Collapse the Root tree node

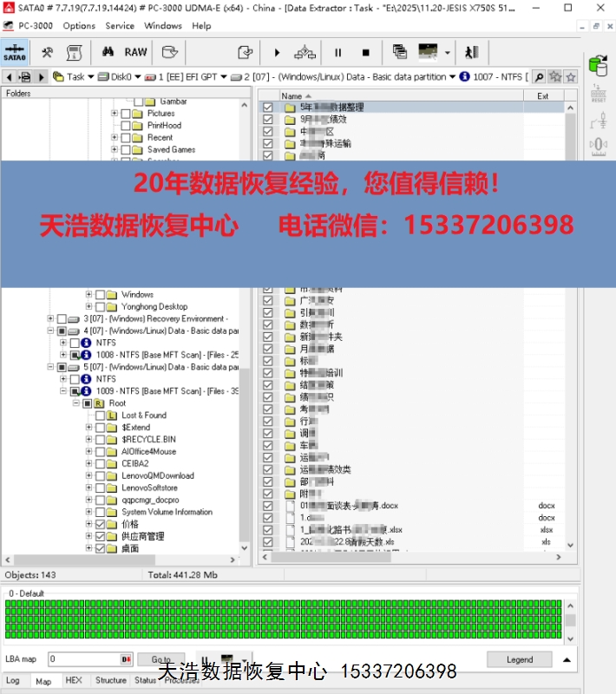(x=76, y=403)
